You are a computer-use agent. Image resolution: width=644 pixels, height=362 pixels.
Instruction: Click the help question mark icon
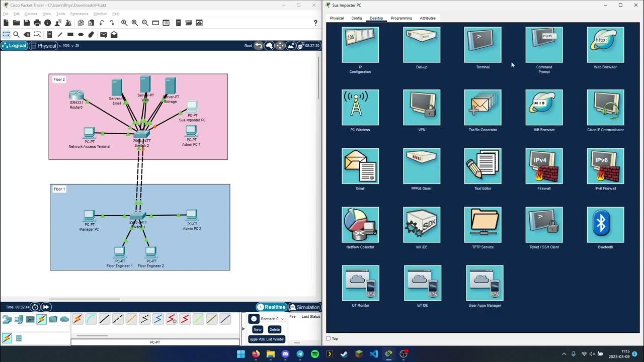coord(315,23)
